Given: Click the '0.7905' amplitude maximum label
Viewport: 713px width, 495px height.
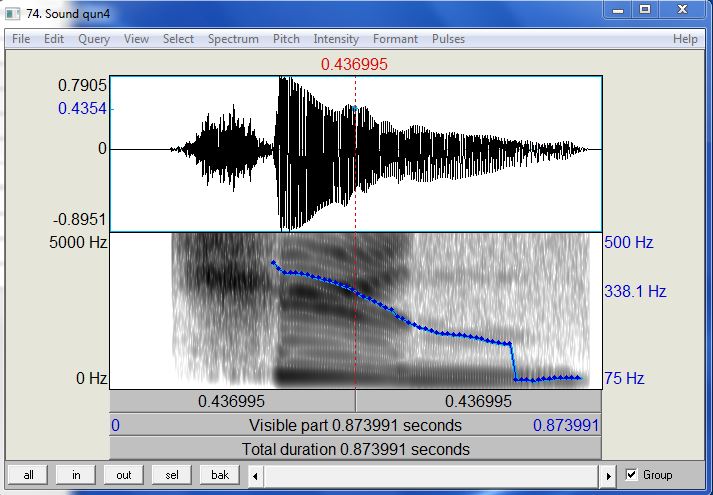Looking at the screenshot, I should (82, 85).
